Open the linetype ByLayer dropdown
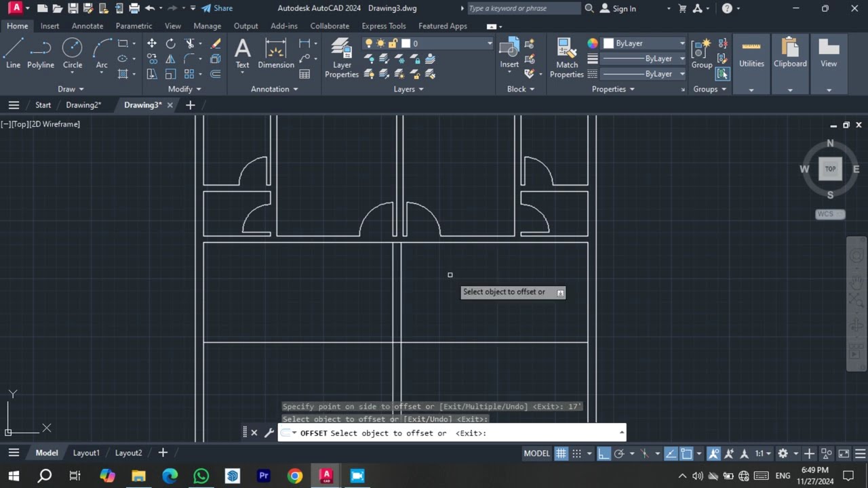Screen dimensions: 868x488 click(x=682, y=74)
